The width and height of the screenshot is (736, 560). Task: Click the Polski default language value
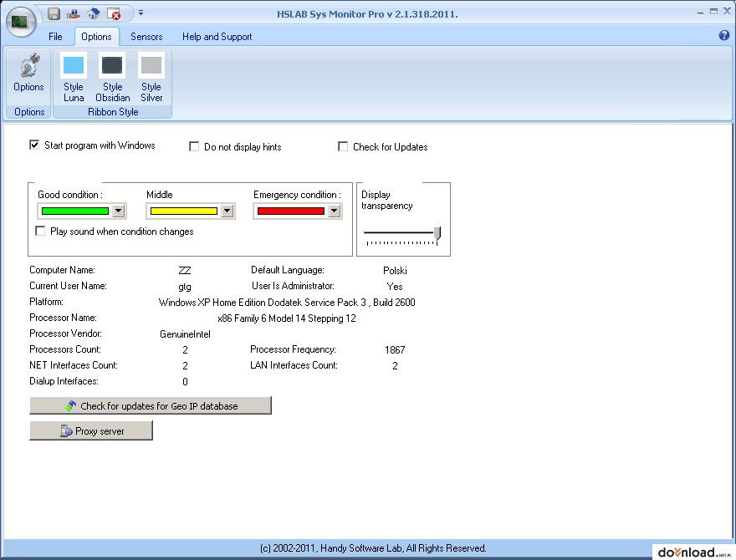click(x=395, y=271)
